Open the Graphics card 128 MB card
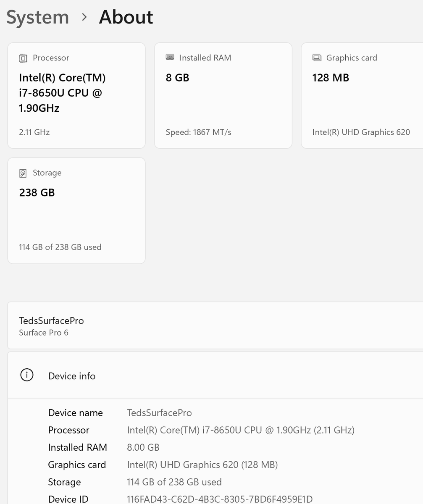Viewport: 423px width, 504px height. point(362,95)
